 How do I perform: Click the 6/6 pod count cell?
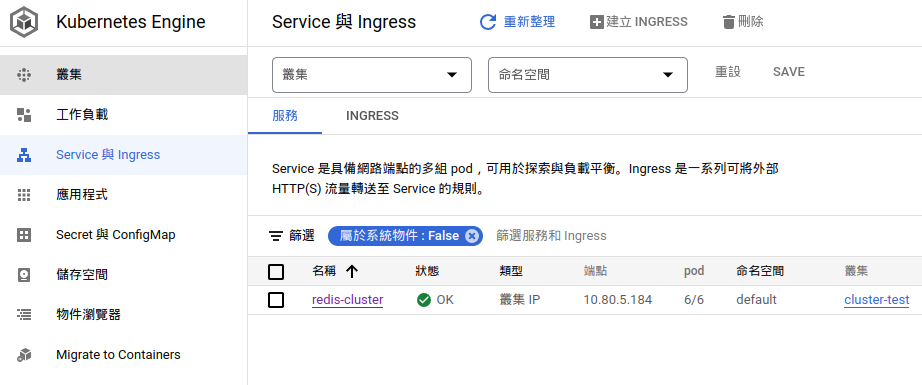pos(694,300)
